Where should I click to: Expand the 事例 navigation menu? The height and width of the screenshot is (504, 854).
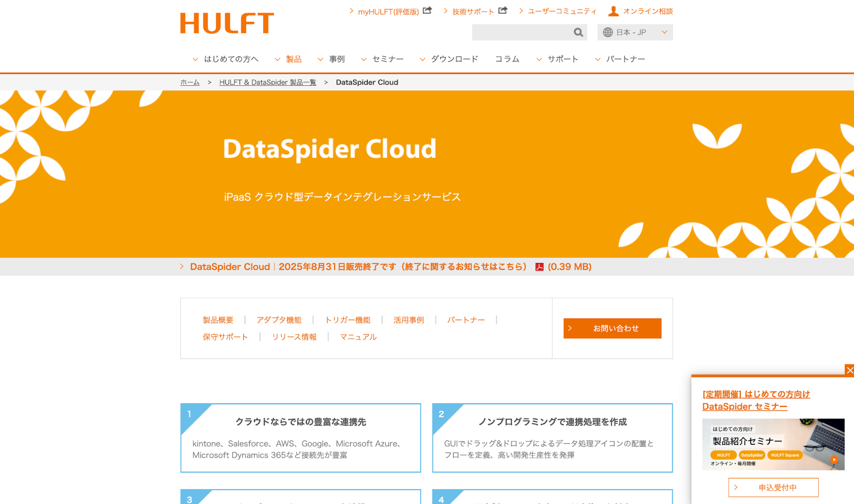(331, 59)
